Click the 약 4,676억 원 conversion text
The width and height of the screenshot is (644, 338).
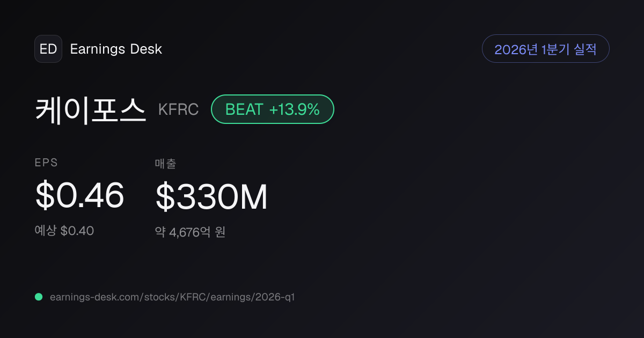tap(190, 232)
